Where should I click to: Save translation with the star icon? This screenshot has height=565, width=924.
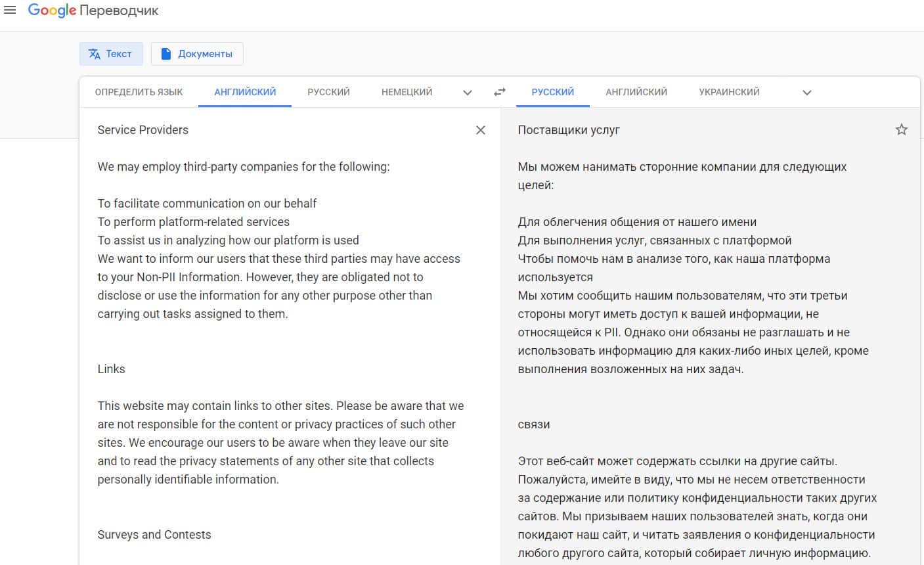point(901,129)
